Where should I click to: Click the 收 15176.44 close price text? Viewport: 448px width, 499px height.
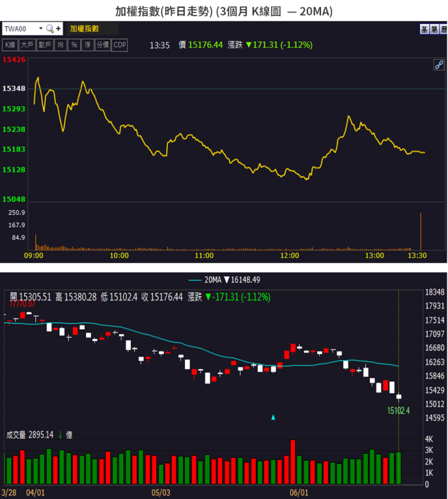(x=162, y=297)
